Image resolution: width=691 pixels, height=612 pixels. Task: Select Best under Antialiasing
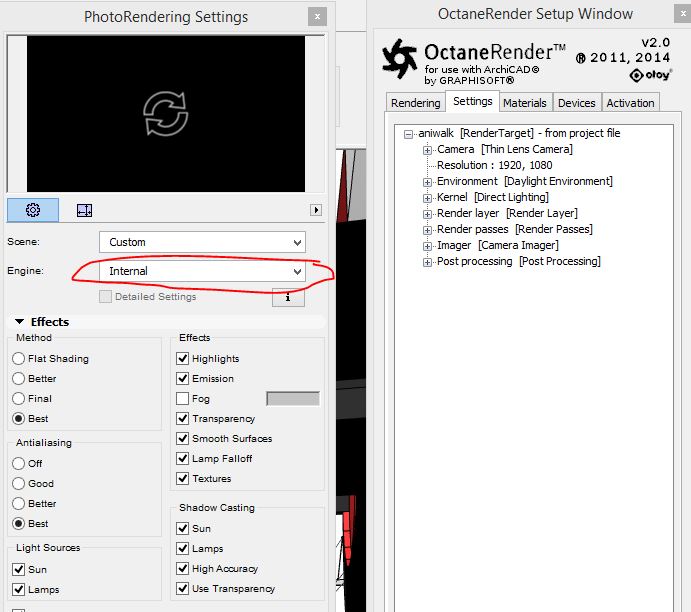[x=19, y=523]
